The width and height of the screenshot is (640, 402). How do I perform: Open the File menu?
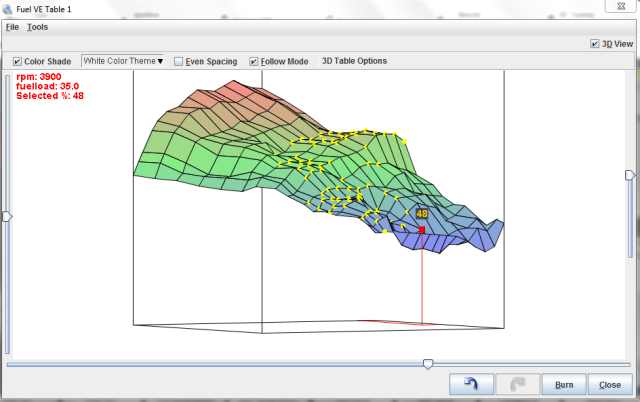click(12, 27)
